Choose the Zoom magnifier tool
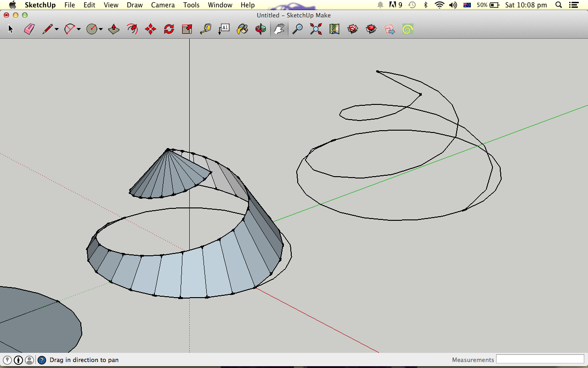 point(298,29)
